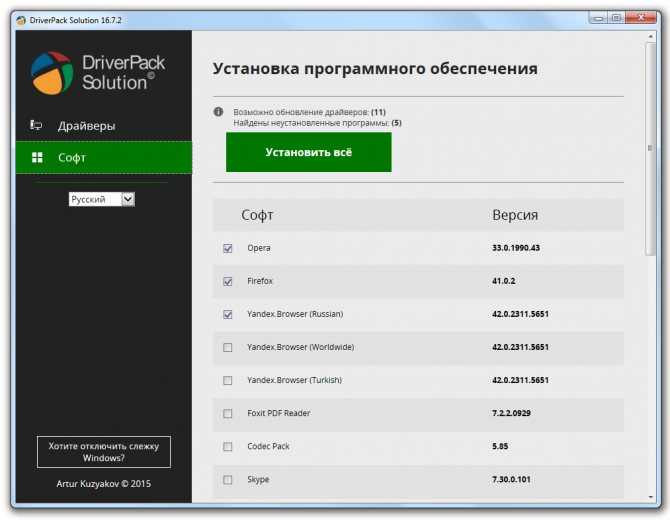Click the Драйверы monitor icon
Viewport: 670px width, 520px height.
[x=36, y=125]
